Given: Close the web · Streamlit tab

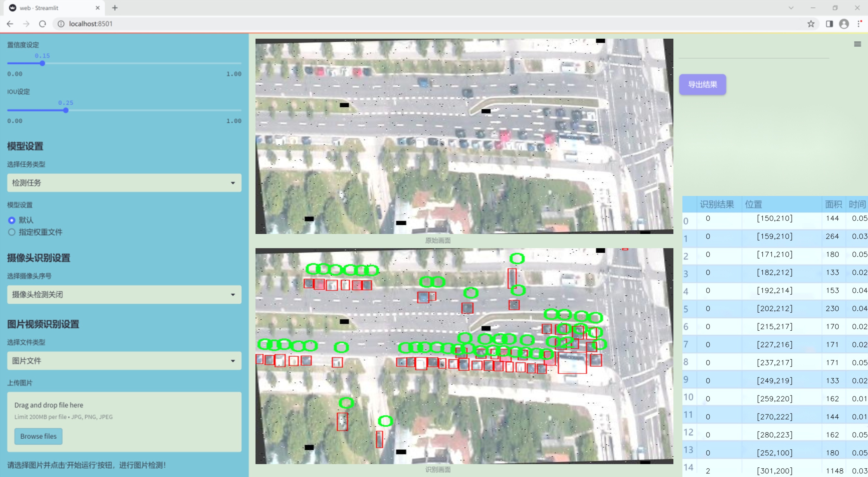Looking at the screenshot, I should coord(98,8).
